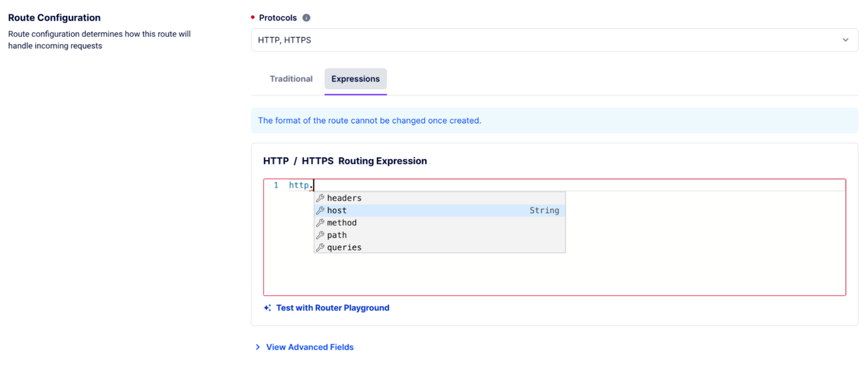868x370 pixels.
Task: Choose the headers autocomplete suggestion
Action: coord(344,198)
